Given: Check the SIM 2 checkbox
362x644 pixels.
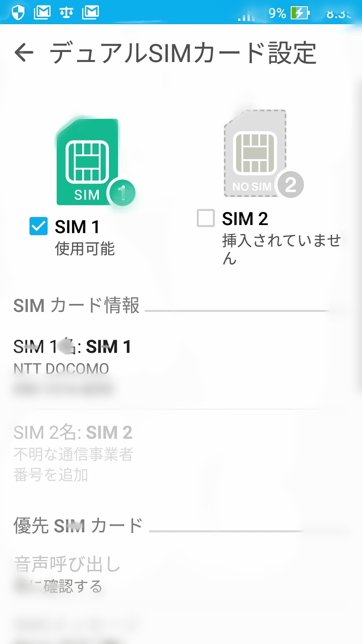Looking at the screenshot, I should point(206,218).
